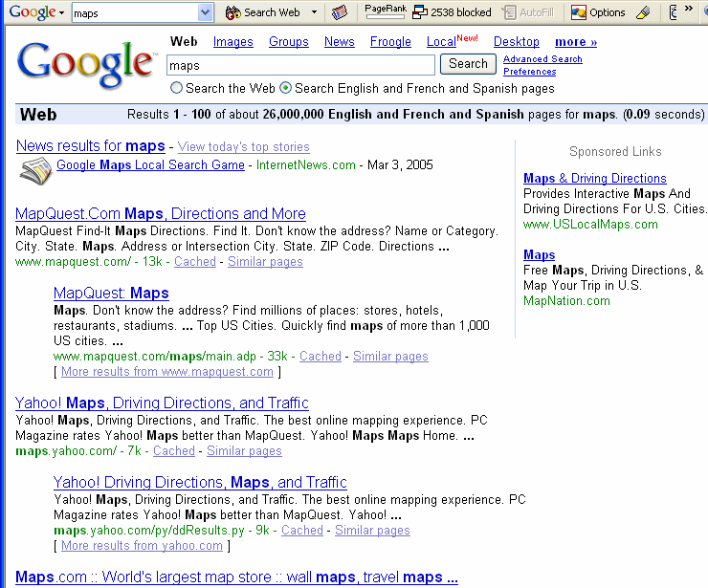Click the toolbar news icon after Search Web
This screenshot has height=588, width=708.
(x=340, y=12)
